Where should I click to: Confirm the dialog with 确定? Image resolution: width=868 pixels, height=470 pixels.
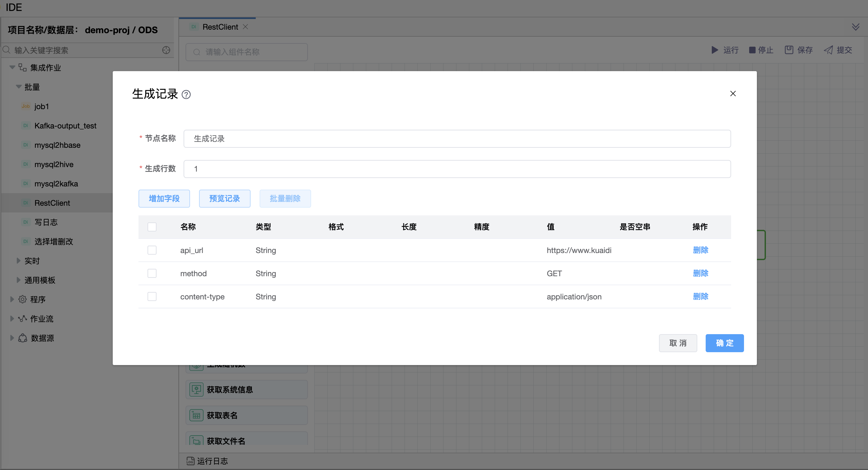pos(724,343)
